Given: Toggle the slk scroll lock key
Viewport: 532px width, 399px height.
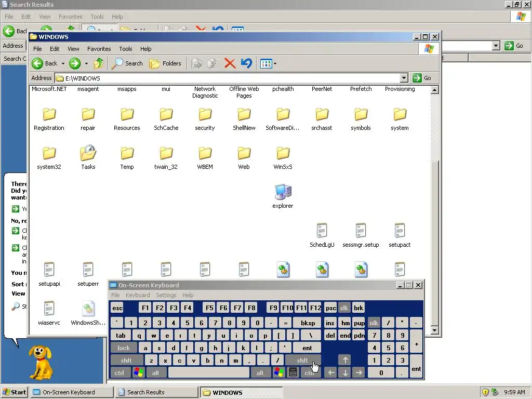Looking at the screenshot, I should click(344, 308).
